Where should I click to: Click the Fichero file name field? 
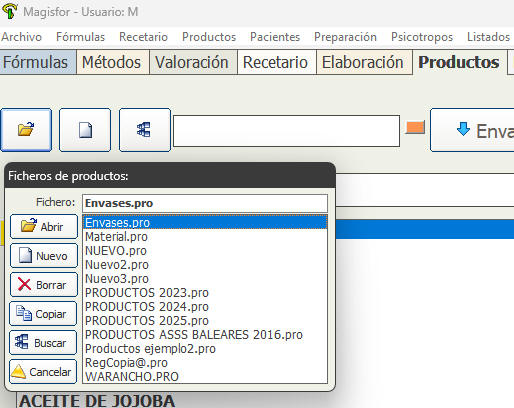[x=205, y=203]
